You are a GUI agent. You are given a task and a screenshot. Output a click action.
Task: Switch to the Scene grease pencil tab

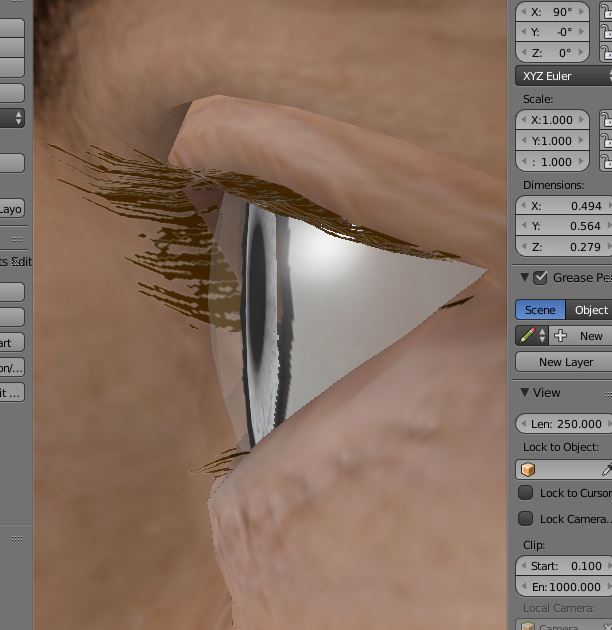click(x=540, y=310)
